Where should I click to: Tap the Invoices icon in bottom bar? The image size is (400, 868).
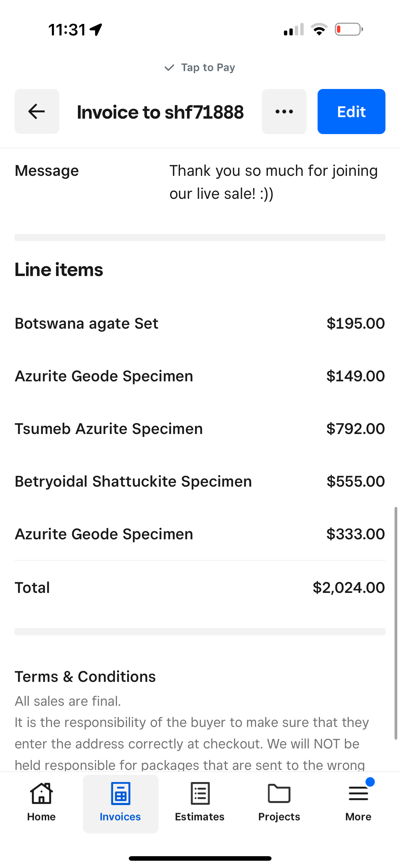pyautogui.click(x=120, y=794)
